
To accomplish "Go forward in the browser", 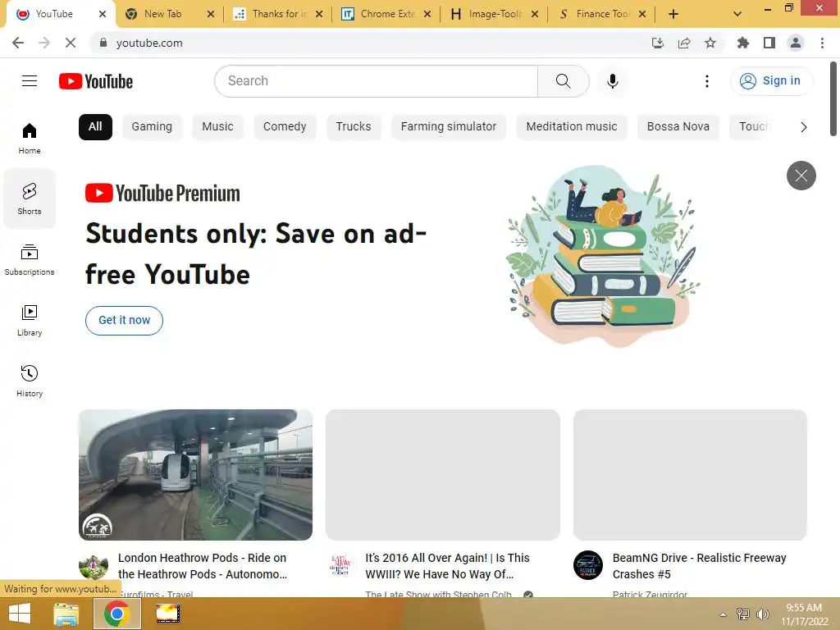I will click(x=44, y=43).
